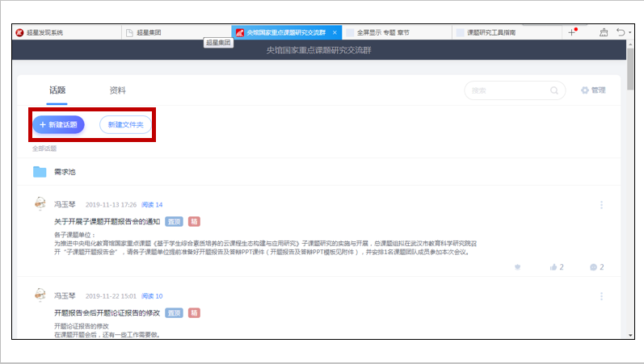This screenshot has height=364, width=644.
Task: Open the 需求池 folder
Action: click(40, 172)
